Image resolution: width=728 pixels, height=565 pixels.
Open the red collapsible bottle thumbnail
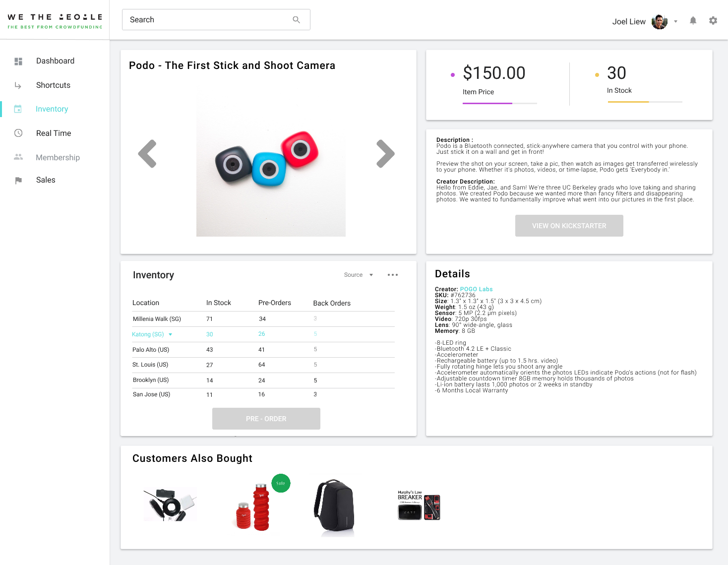[253, 507]
